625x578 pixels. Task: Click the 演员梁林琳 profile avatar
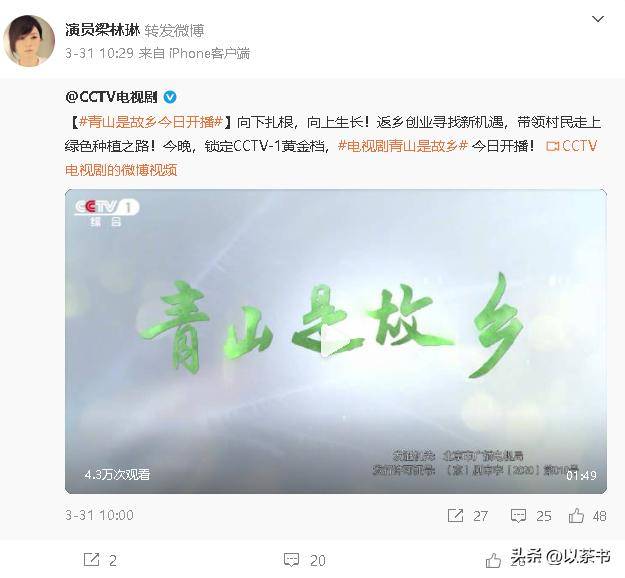click(29, 41)
